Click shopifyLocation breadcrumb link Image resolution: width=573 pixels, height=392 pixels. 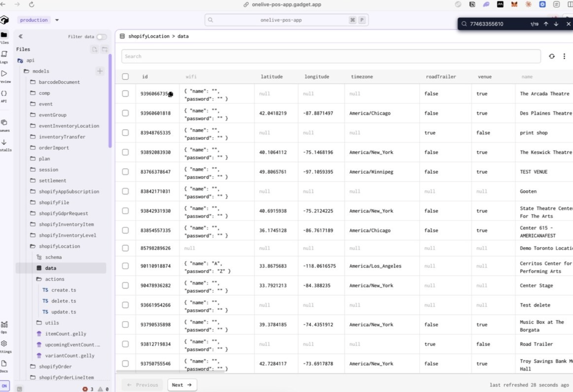tap(149, 36)
